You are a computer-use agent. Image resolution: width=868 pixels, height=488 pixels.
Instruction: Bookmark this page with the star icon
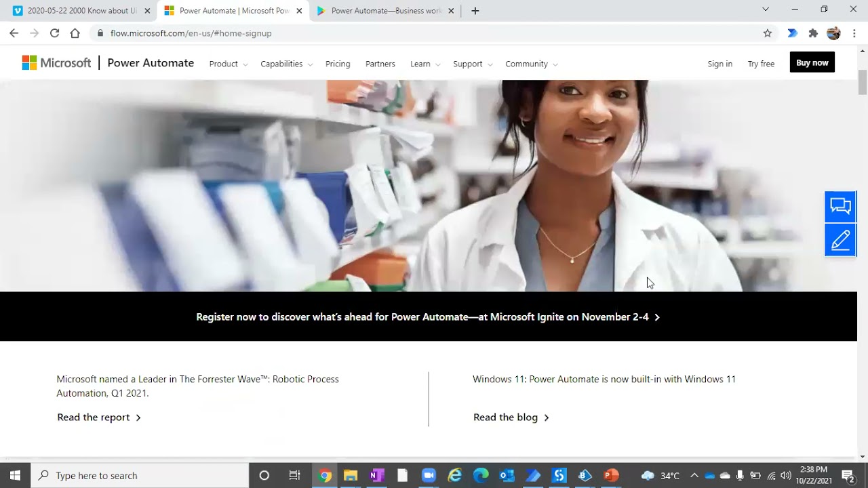(x=768, y=33)
